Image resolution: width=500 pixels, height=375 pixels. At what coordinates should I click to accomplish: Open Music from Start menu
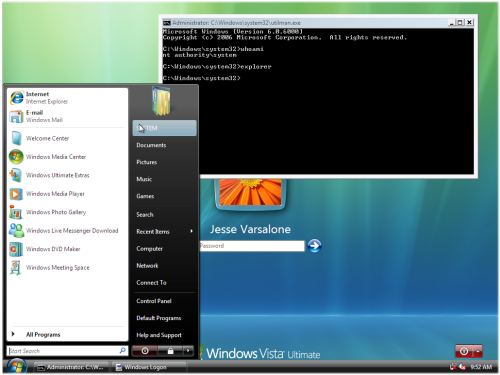[144, 179]
